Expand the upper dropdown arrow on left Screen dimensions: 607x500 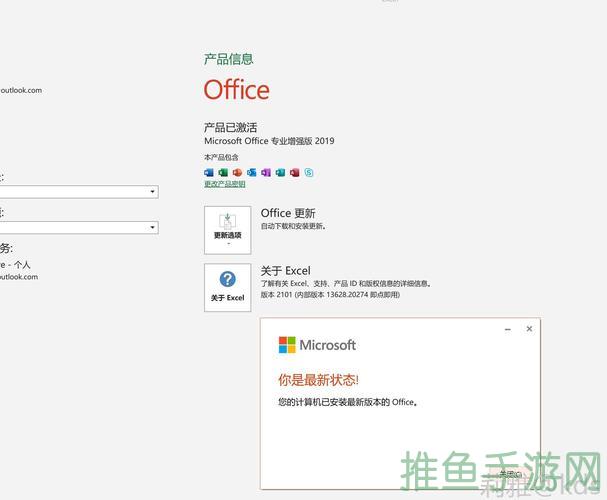[153, 192]
